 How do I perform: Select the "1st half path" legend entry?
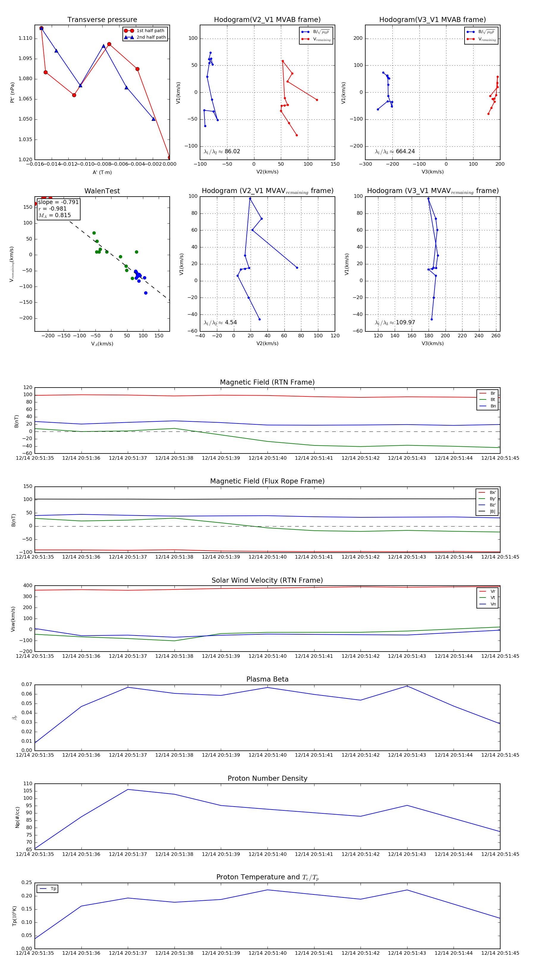145,31
